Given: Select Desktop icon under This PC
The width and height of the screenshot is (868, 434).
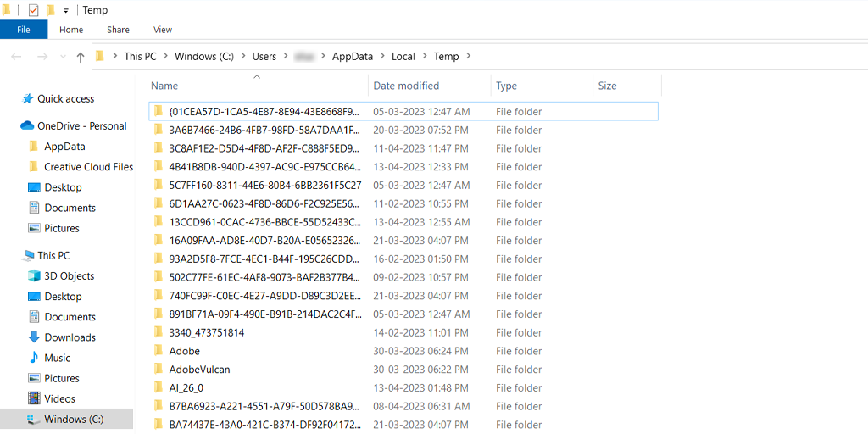Looking at the screenshot, I should point(34,297).
